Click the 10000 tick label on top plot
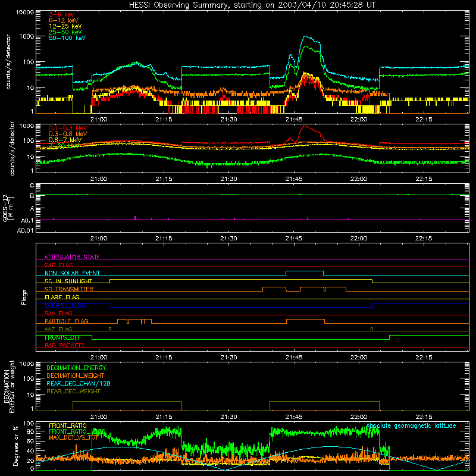 tap(25, 12)
